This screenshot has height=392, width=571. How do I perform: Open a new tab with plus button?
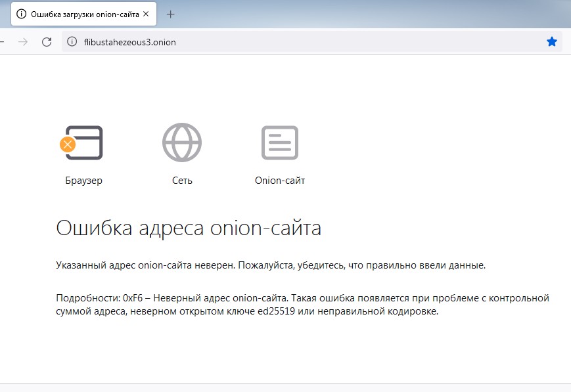(x=170, y=14)
